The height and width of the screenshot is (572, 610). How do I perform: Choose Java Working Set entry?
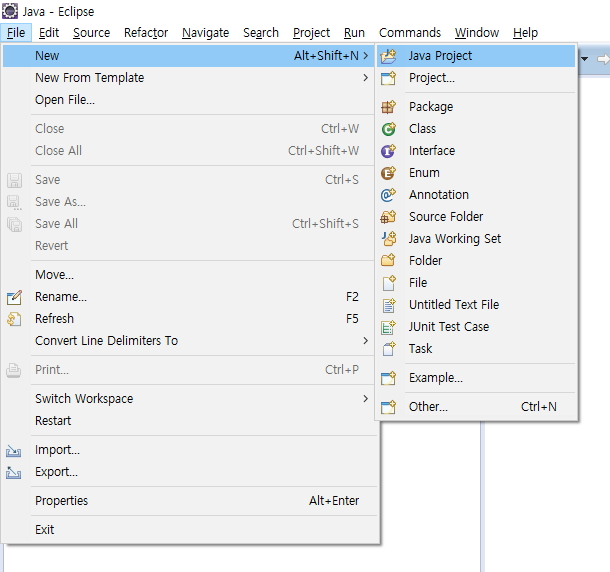[476, 239]
